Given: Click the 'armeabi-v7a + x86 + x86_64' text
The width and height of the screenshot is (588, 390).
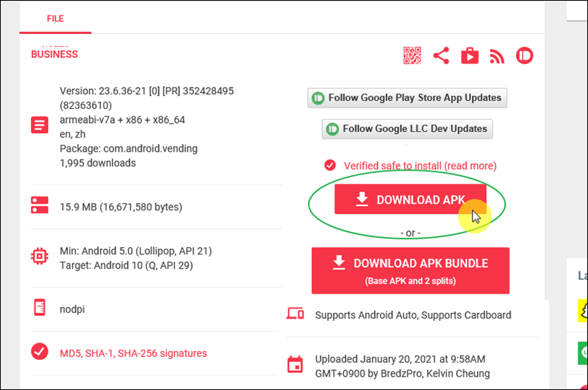Looking at the screenshot, I should click(x=122, y=120).
